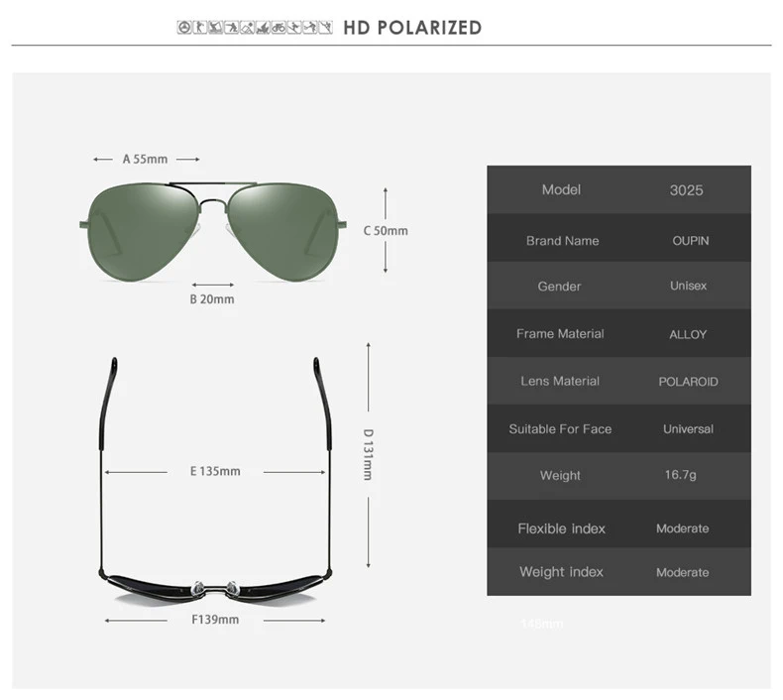This screenshot has height=700, width=783.
Task: Click the 'Weight' row label
Action: click(560, 476)
